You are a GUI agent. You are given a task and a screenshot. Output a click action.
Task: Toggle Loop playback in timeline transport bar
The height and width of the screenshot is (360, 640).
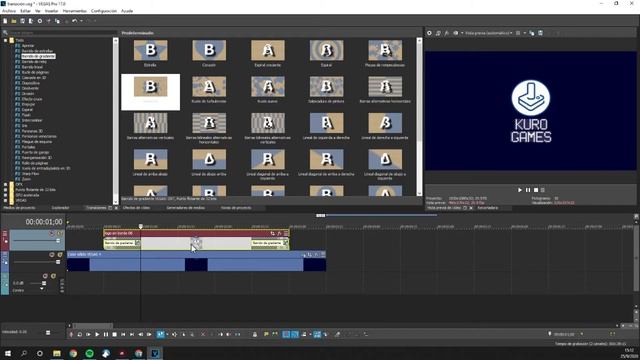pyautogui.click(x=80, y=334)
